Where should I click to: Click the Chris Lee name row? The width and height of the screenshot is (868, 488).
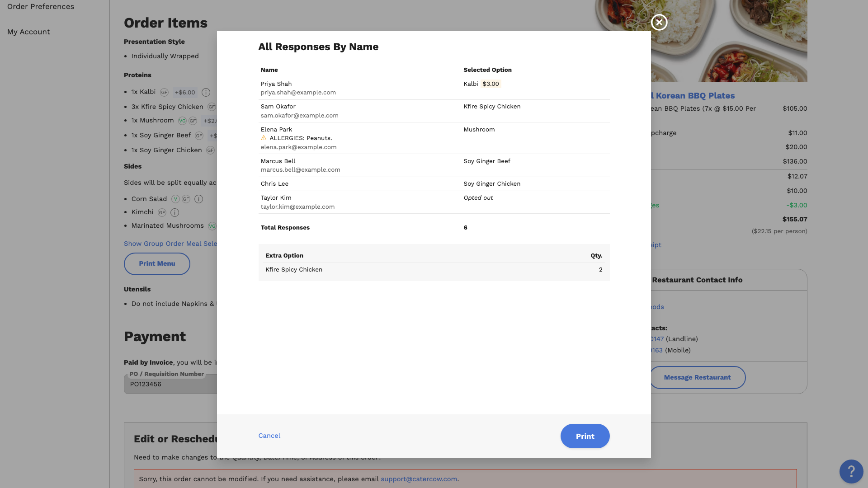point(434,183)
